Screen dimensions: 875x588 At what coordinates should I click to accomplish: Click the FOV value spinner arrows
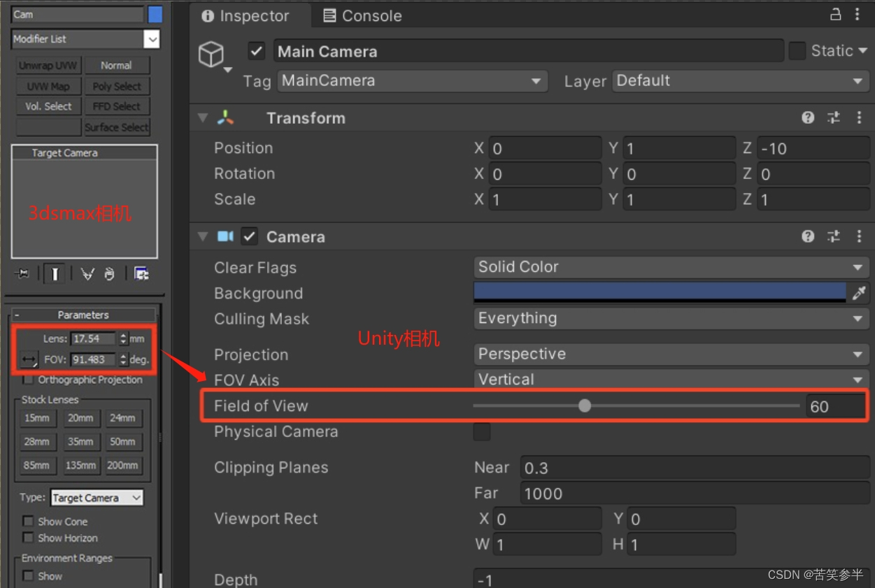click(x=124, y=359)
